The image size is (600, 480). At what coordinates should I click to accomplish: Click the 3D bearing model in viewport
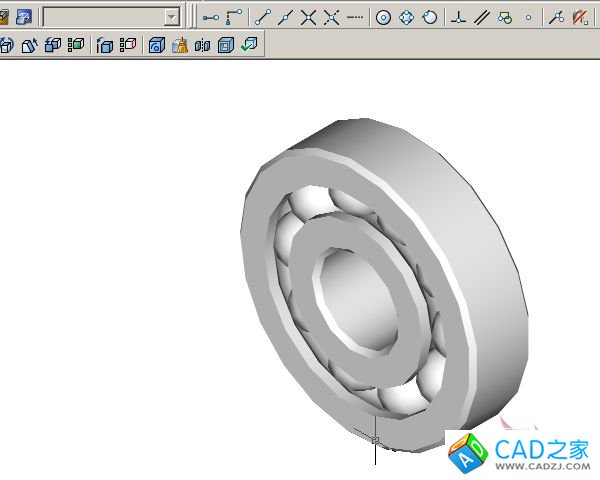(x=385, y=290)
